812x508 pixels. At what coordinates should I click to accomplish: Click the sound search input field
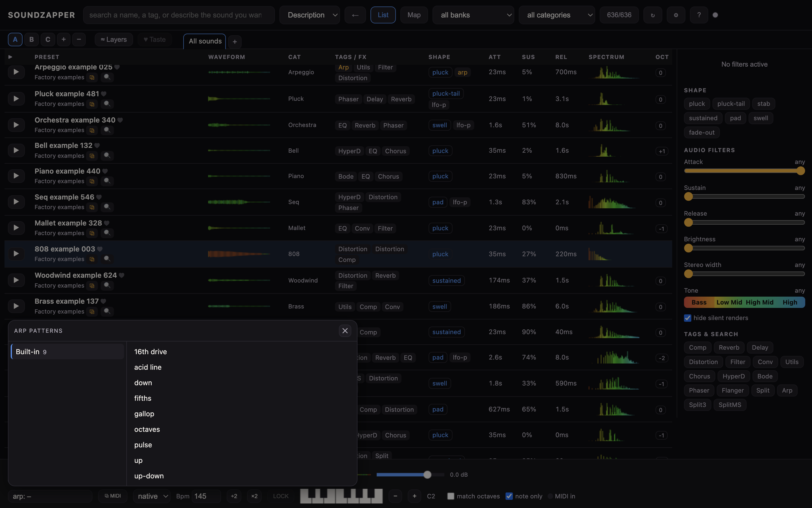point(179,15)
